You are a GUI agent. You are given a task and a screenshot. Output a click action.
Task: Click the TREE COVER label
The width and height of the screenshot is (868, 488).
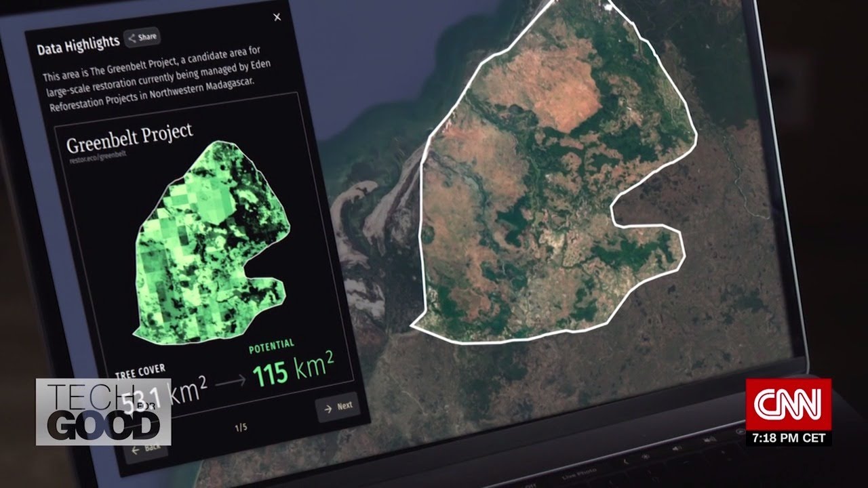140,371
